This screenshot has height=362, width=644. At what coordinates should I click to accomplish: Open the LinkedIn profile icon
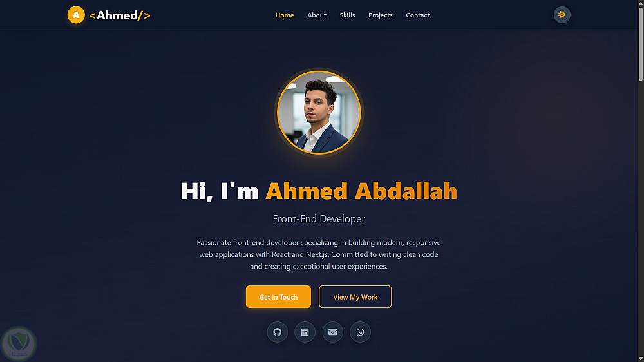[305, 332]
